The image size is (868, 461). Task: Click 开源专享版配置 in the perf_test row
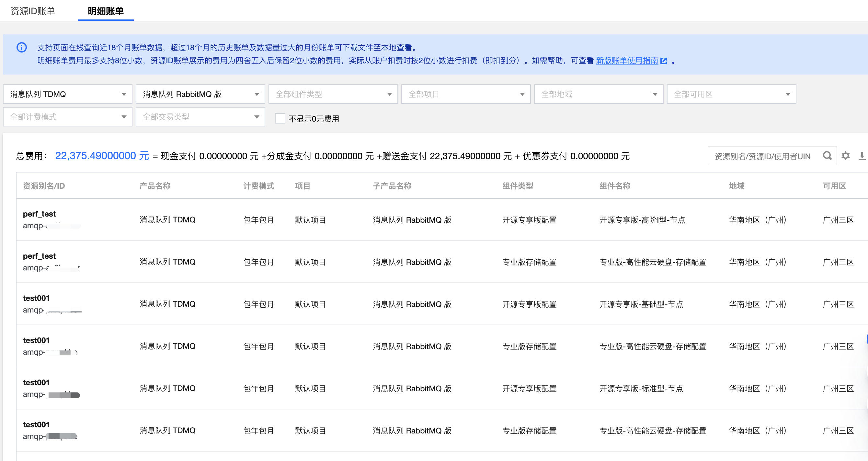[529, 220]
